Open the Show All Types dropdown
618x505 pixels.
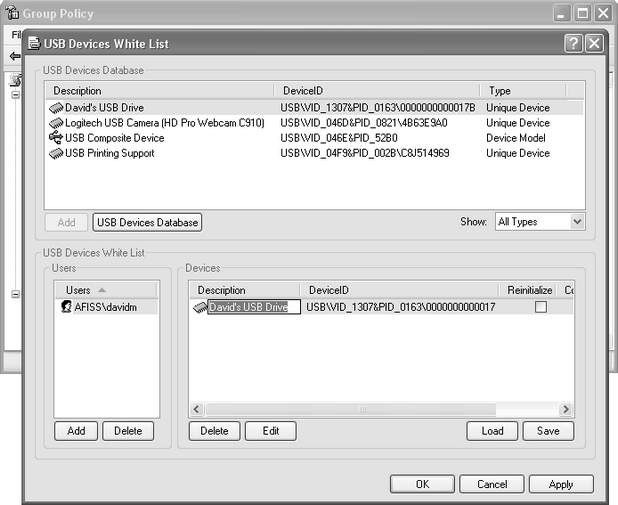point(539,222)
